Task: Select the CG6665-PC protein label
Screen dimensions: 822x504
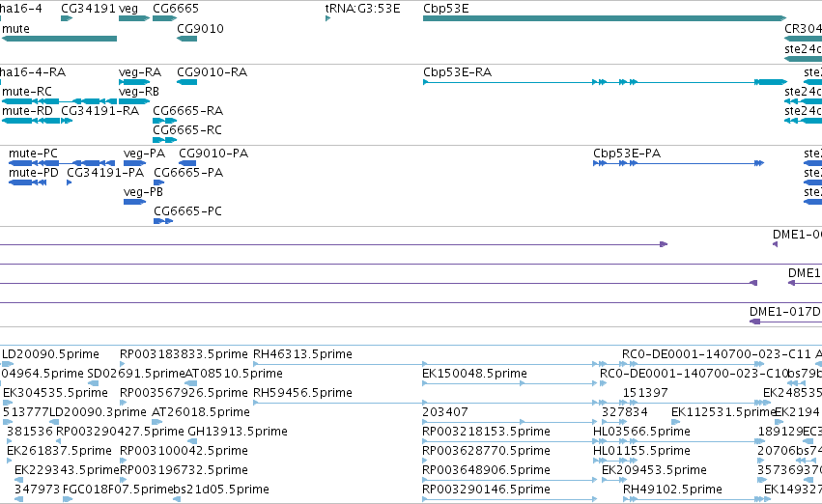Action: coord(187,211)
